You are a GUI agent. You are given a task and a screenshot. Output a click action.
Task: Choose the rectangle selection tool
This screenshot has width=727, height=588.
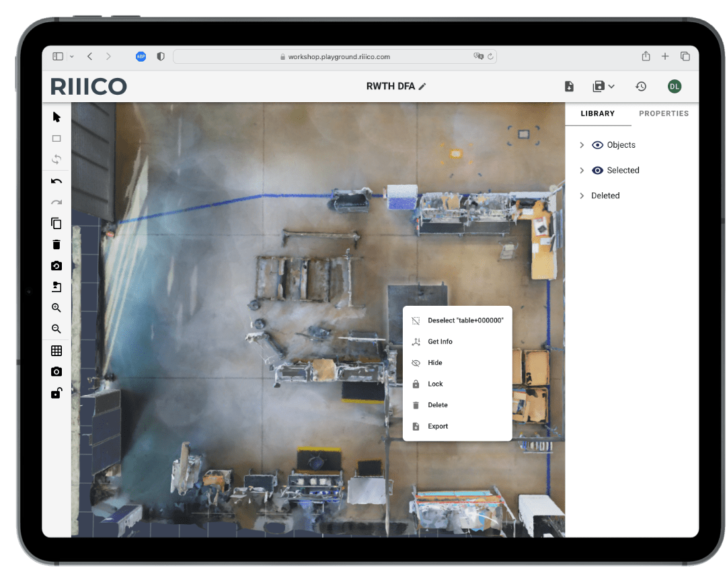pyautogui.click(x=56, y=138)
